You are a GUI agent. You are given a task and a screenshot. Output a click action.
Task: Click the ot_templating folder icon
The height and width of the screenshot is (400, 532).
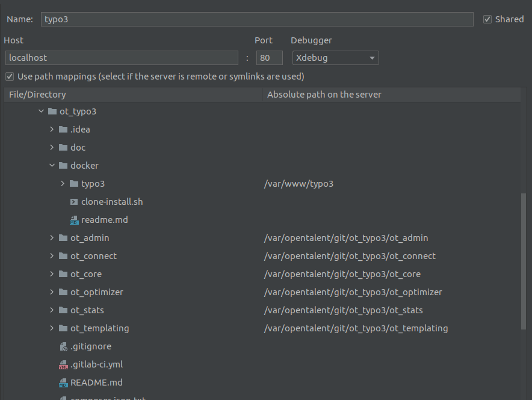[x=63, y=328]
